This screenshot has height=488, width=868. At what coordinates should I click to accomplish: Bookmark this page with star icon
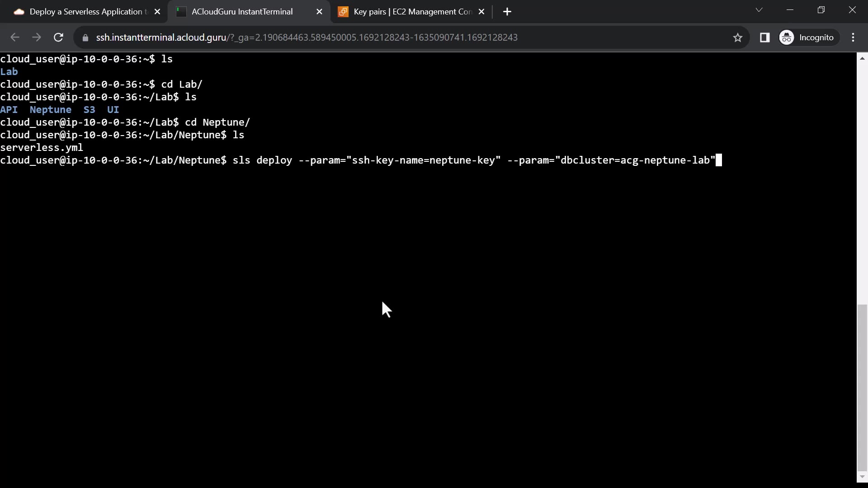click(738, 38)
